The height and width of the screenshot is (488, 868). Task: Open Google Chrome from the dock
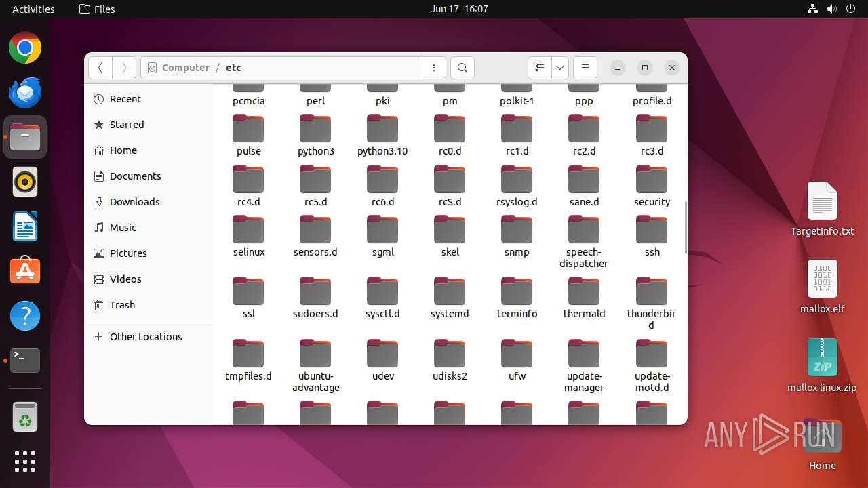(25, 48)
